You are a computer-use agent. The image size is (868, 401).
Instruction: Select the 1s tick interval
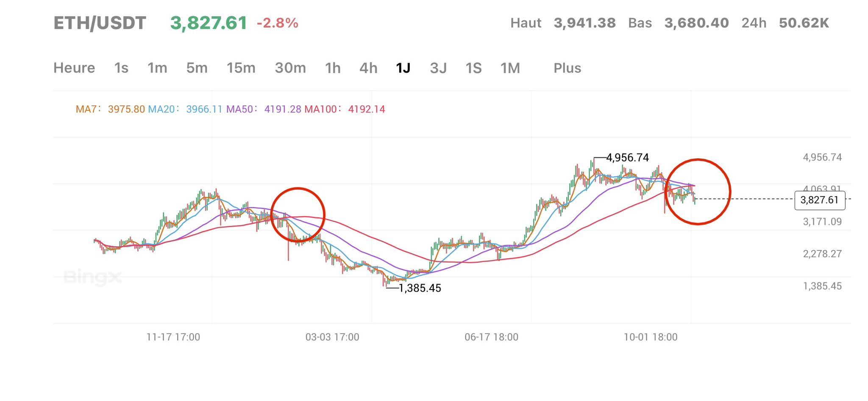coord(121,68)
